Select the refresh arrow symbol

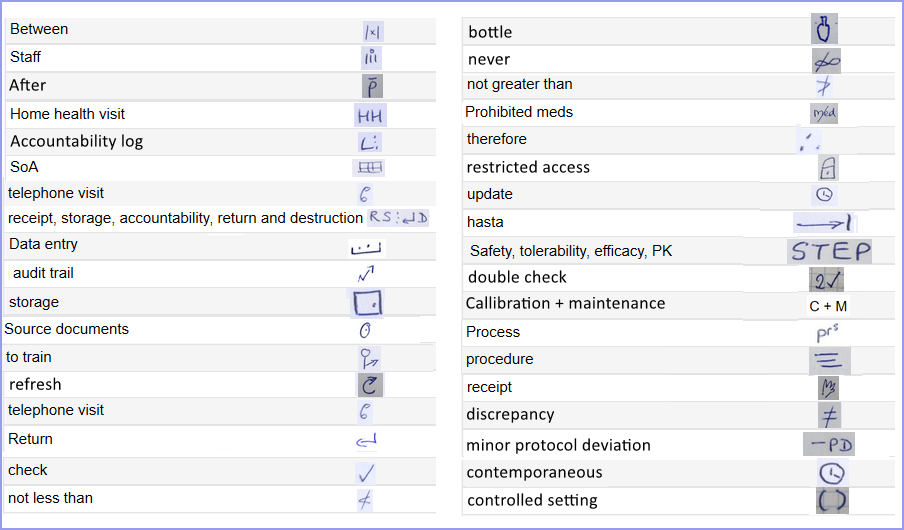(x=370, y=385)
